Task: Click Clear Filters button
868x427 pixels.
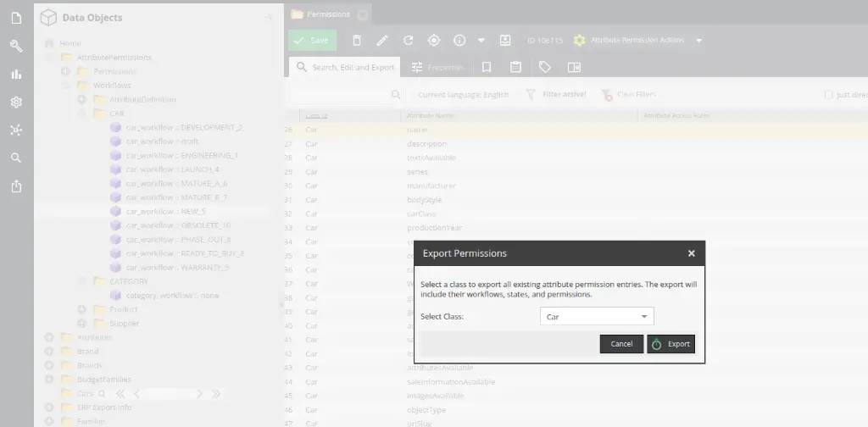Action: [629, 95]
